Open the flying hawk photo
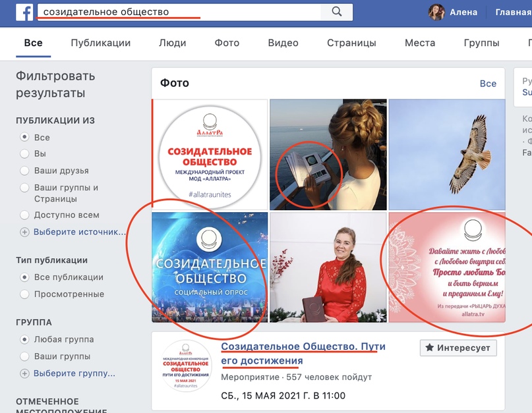 [447, 155]
